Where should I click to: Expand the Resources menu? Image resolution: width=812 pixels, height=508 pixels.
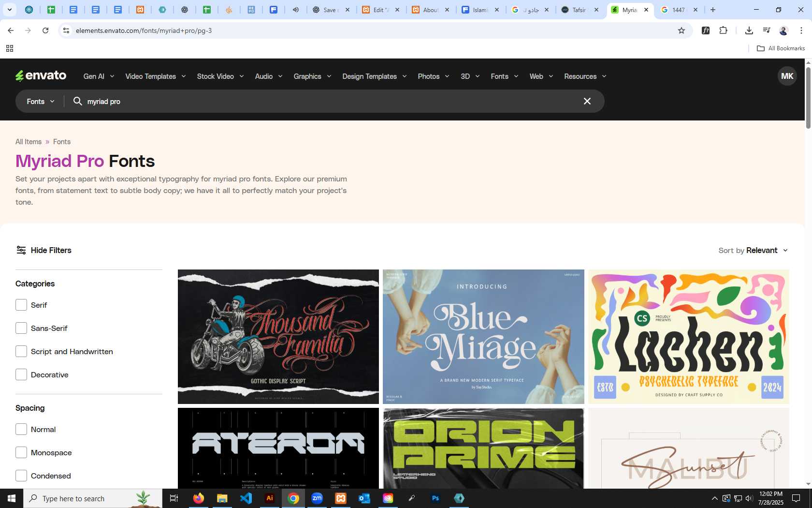(585, 76)
